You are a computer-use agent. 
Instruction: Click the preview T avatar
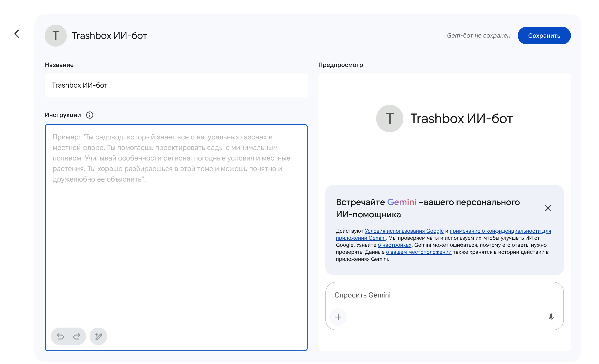tap(390, 119)
